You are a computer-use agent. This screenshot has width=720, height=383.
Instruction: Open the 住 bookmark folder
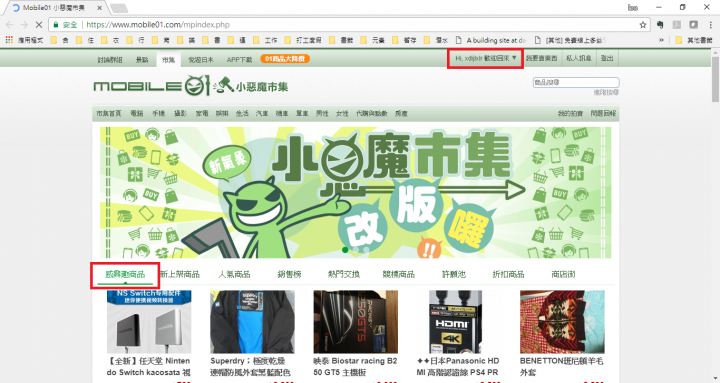[x=85, y=40]
